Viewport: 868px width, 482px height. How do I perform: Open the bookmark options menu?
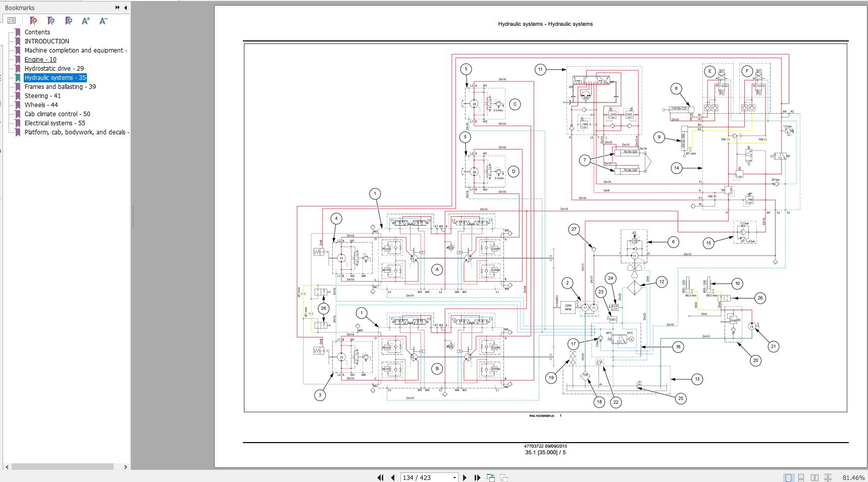pos(12,21)
